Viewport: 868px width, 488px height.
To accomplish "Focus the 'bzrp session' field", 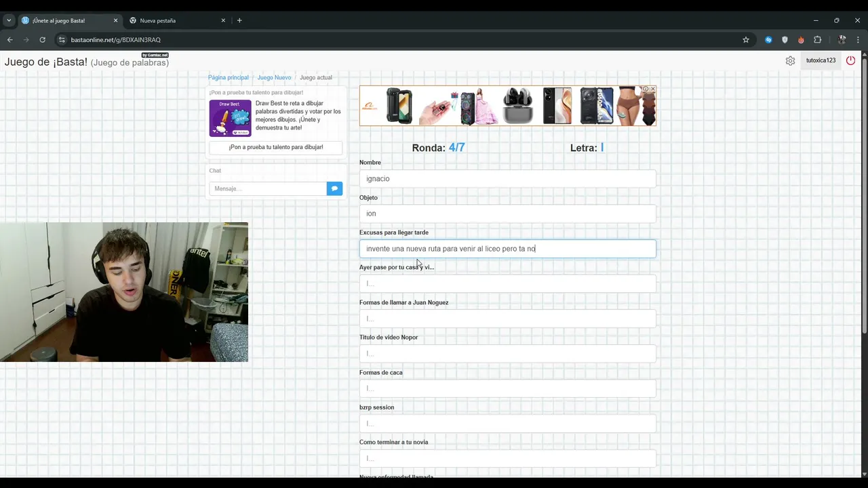I will pyautogui.click(x=508, y=424).
